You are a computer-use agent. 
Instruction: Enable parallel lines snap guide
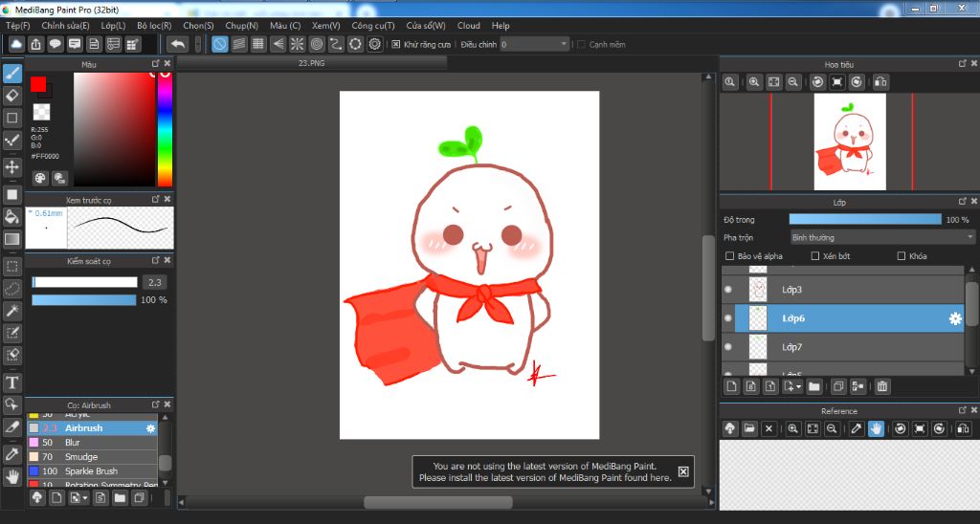[x=238, y=44]
